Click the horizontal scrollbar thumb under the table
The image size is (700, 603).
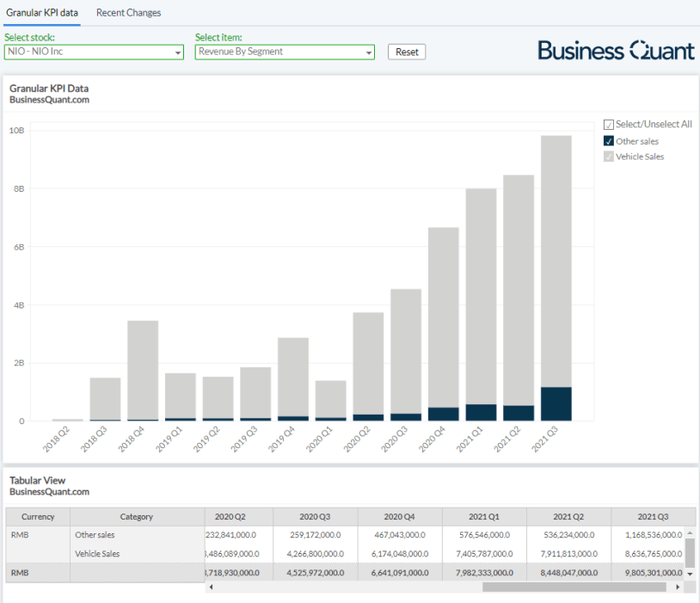point(574,587)
